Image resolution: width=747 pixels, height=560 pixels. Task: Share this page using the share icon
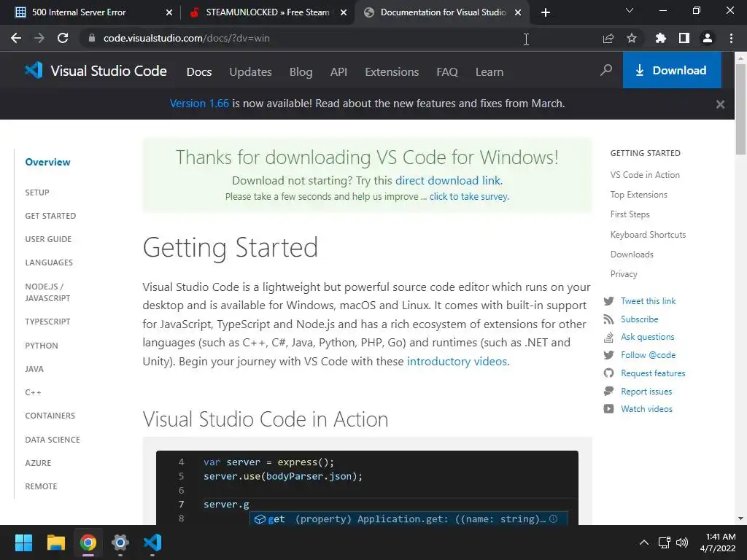tap(608, 38)
